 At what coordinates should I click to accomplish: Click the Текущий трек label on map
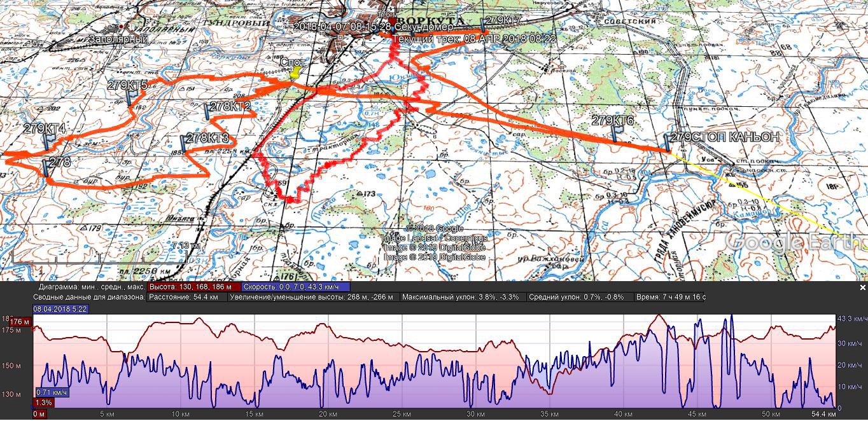(x=474, y=39)
